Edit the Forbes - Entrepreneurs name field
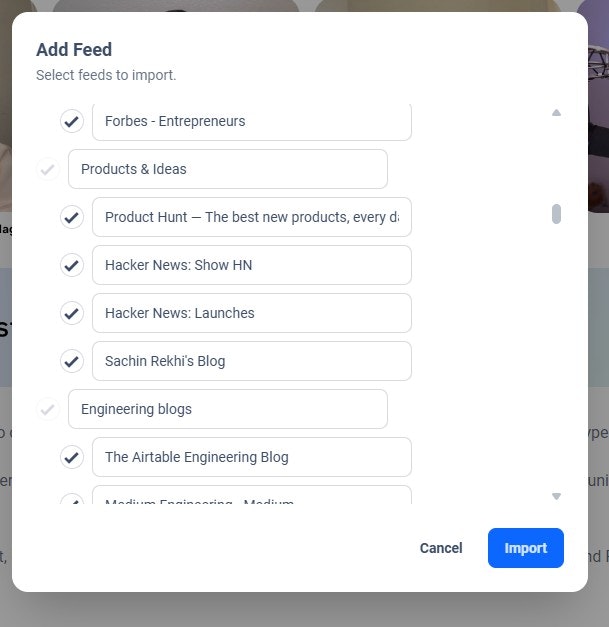609x627 pixels. click(252, 121)
